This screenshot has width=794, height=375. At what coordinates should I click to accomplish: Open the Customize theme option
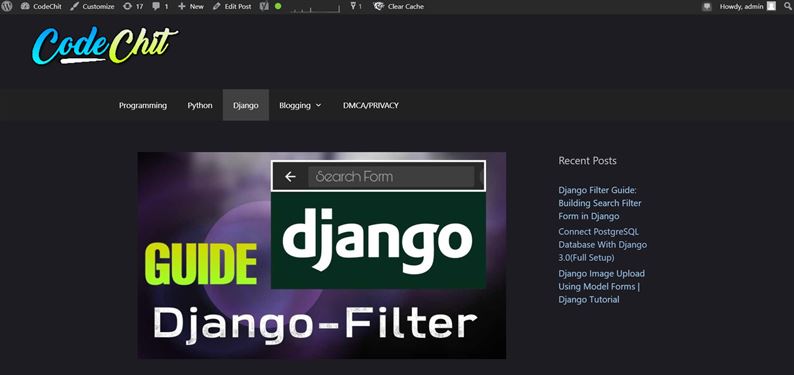tap(92, 7)
